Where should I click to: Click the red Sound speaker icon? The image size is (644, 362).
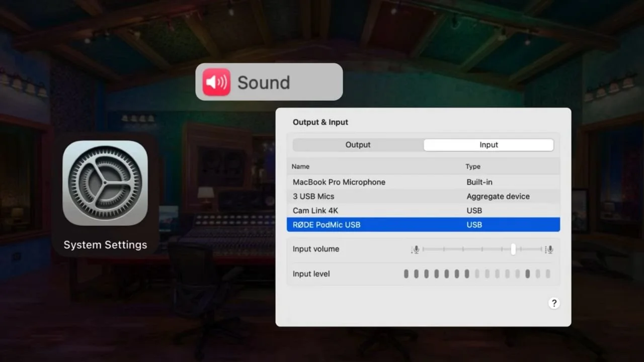(x=216, y=82)
